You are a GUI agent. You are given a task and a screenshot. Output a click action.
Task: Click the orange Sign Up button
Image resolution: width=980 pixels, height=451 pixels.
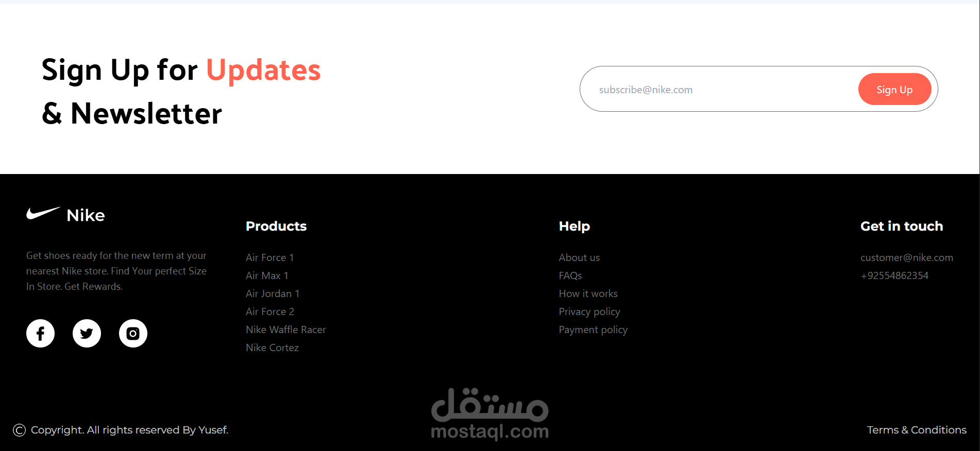[x=894, y=90]
